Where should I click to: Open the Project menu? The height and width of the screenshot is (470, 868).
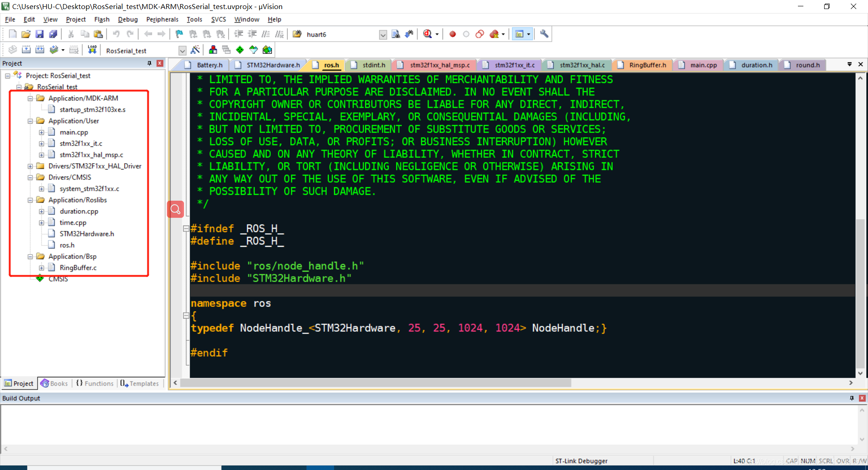75,19
